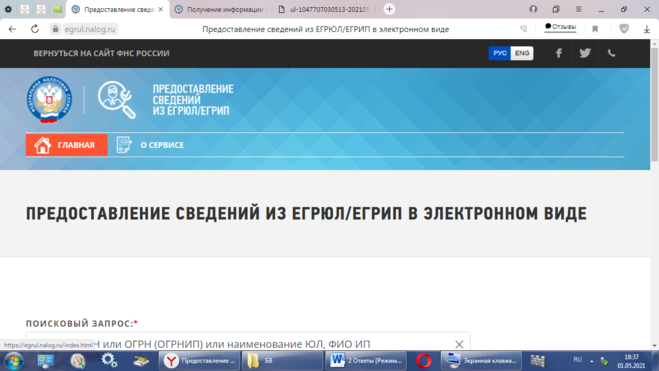659x371 pixels.
Task: Open the gears icon in the taskbar
Action: click(109, 360)
